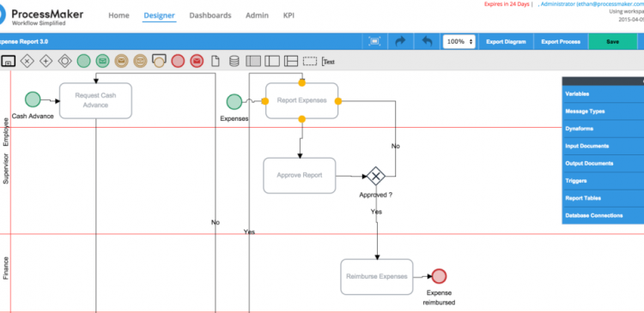Viewport: 644px width, 313px height.
Task: Select the sub-process shape tool
Action: click(x=8, y=62)
